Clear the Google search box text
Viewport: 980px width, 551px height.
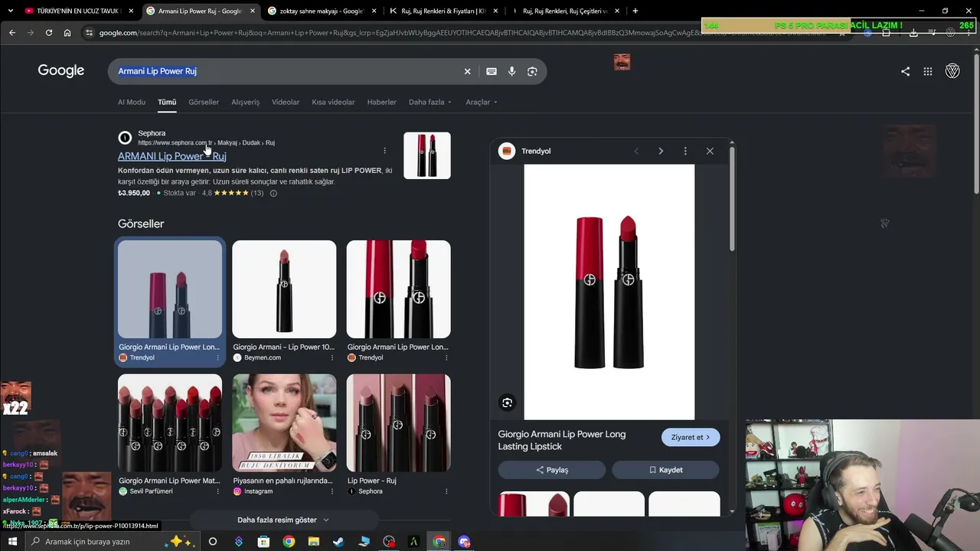pos(467,71)
